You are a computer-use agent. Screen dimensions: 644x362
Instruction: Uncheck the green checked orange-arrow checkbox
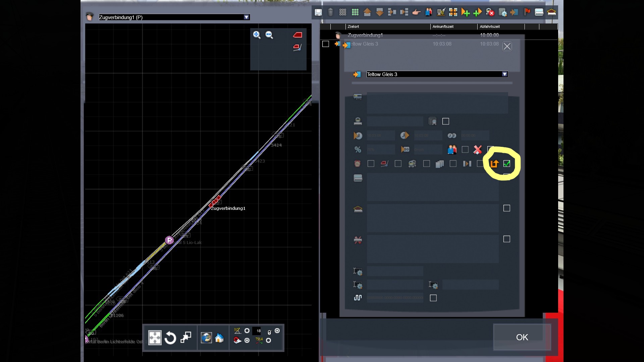coord(506,164)
